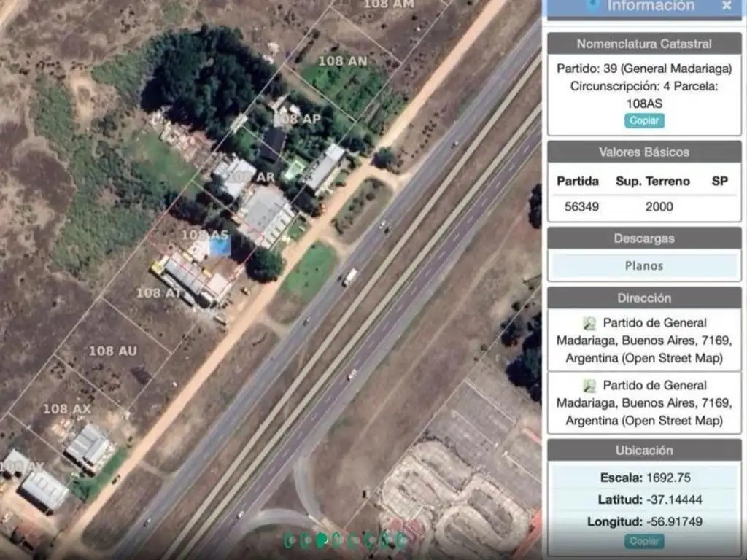
Task: Open the Planos download
Action: [644, 266]
